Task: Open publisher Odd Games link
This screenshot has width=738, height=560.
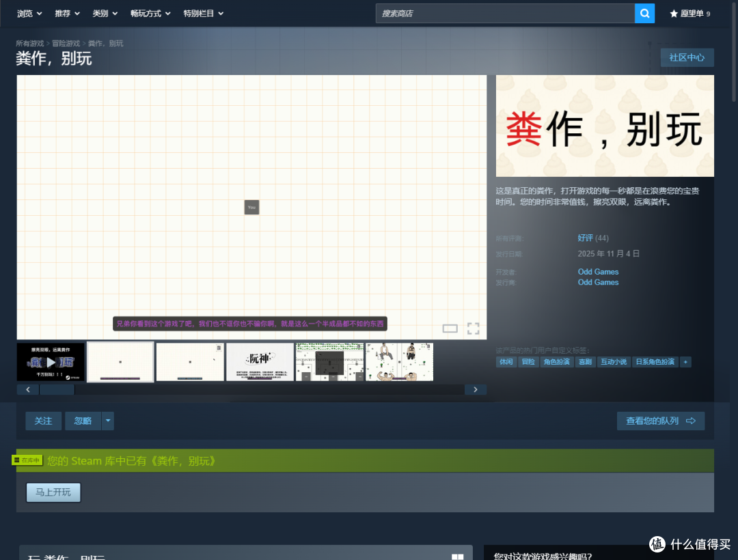Action: click(x=598, y=282)
